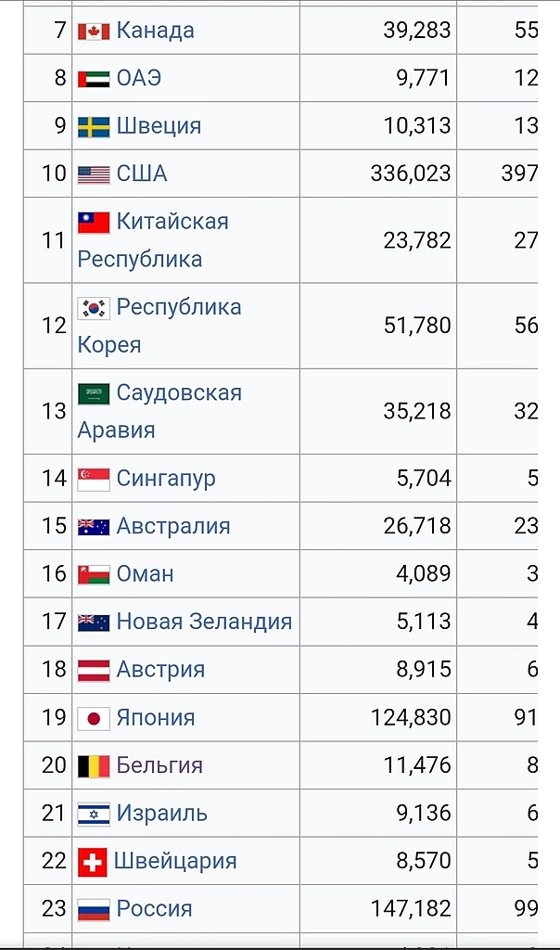Follow the Швеция link

159,126
